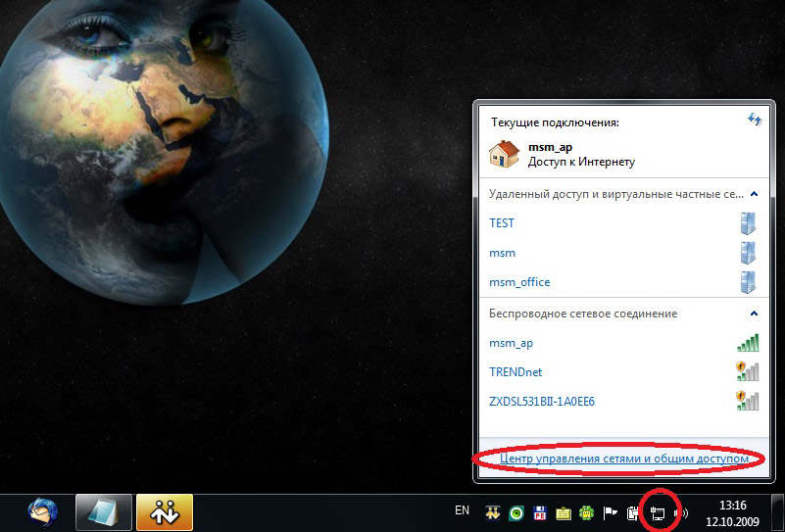Open Action Center flag icon

tap(611, 513)
